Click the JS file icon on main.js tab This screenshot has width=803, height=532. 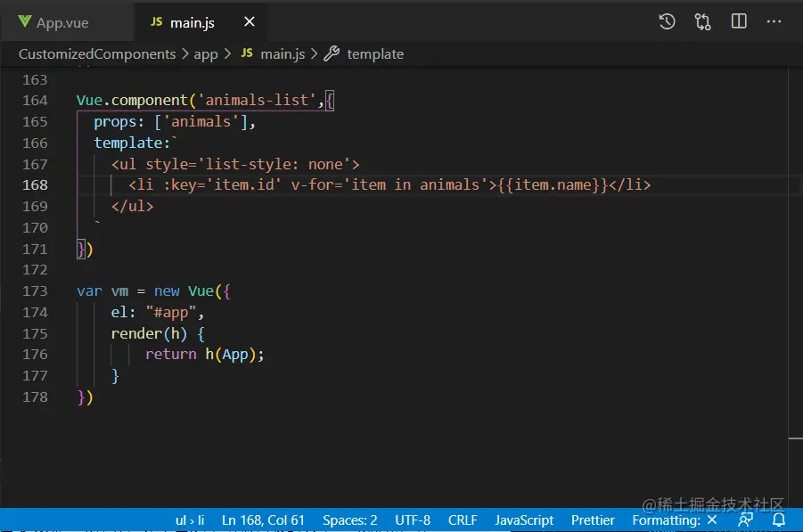[156, 21]
